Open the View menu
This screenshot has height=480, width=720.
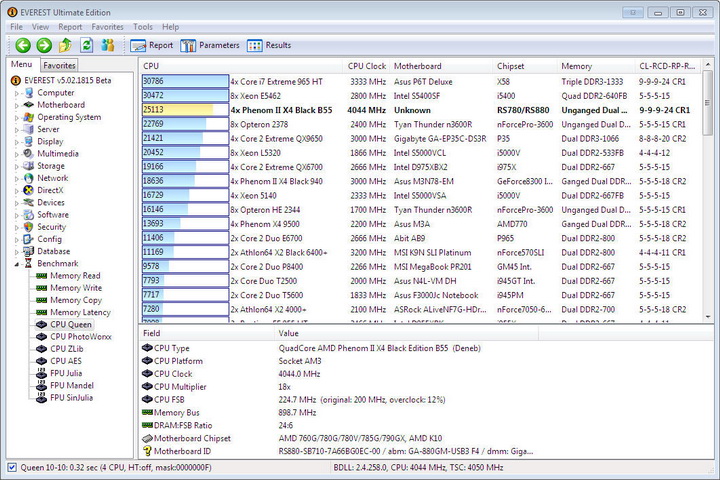[x=40, y=27]
